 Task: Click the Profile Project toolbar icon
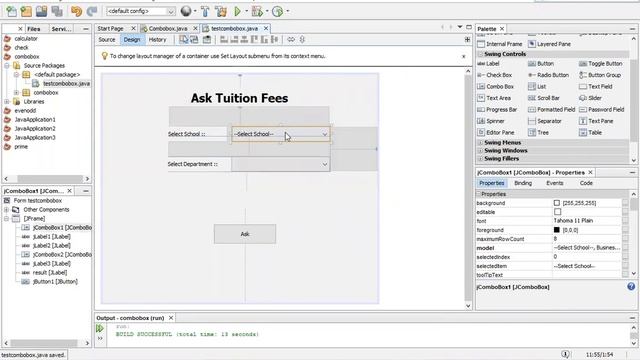(278, 11)
